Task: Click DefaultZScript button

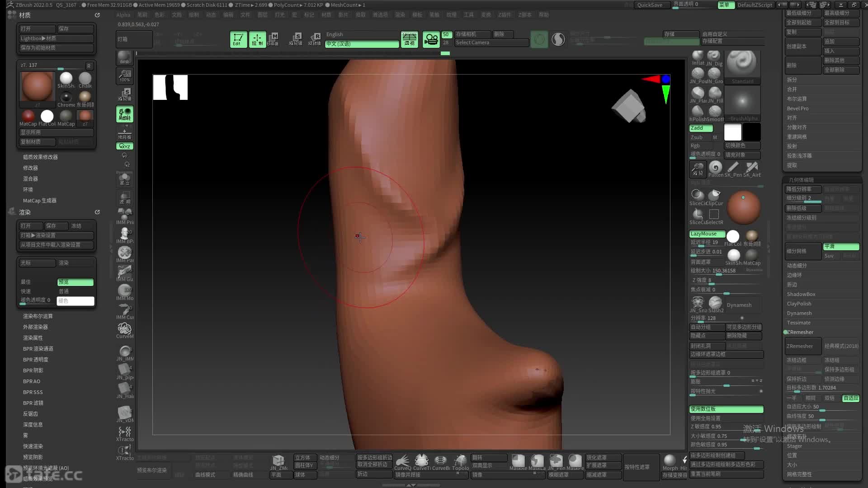Action: [x=755, y=5]
